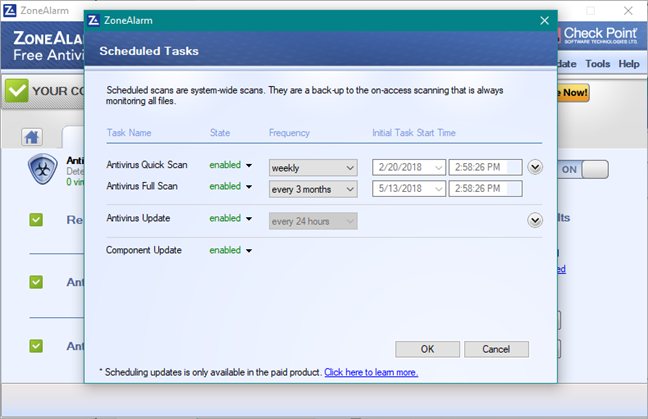
Task: Click the Initial Task Start Time header
Action: tap(414, 133)
